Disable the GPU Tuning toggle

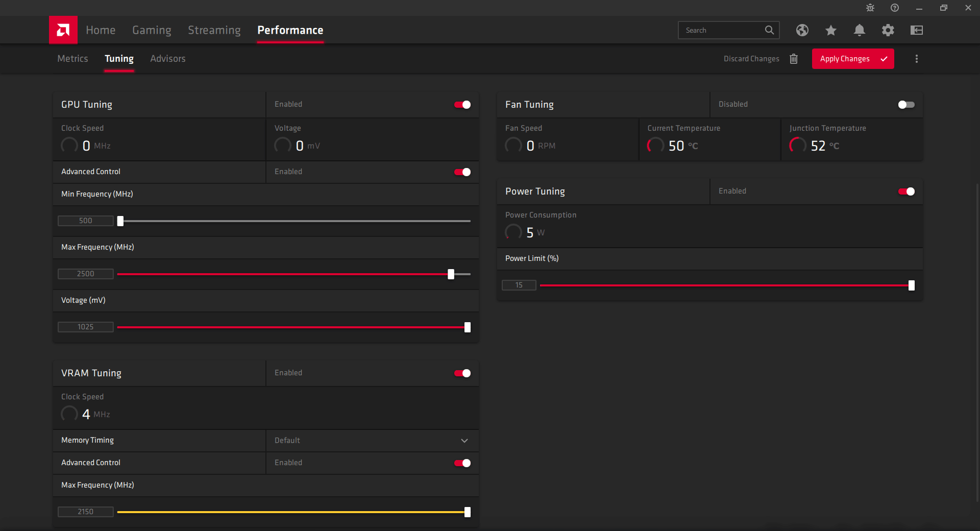[x=462, y=105]
